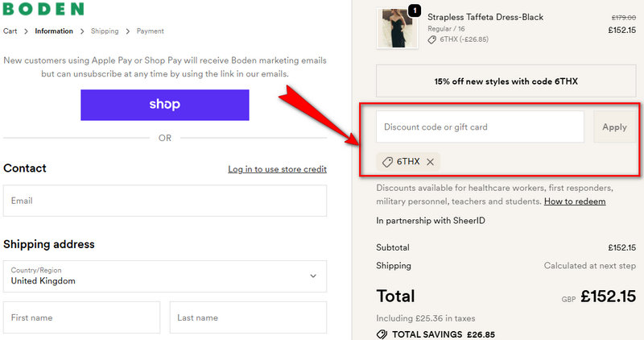Select the Shipping breadcrumb step
Screen dimensions: 644x340
[105, 31]
